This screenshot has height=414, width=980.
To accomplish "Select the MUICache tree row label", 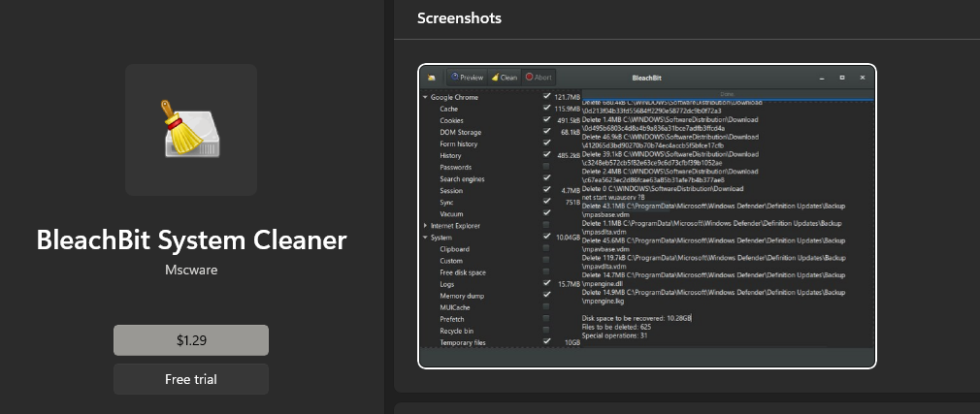I will tap(455, 308).
